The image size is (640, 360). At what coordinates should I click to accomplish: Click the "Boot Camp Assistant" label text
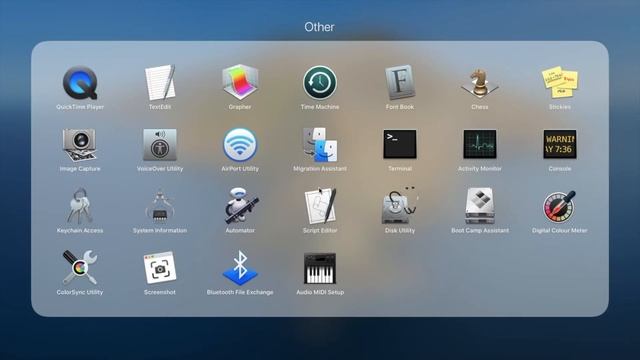pyautogui.click(x=480, y=230)
